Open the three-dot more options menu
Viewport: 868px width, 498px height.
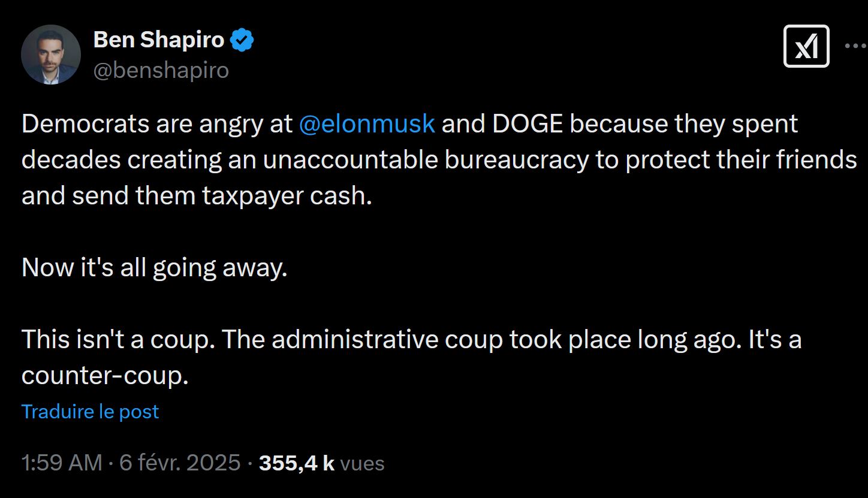856,46
